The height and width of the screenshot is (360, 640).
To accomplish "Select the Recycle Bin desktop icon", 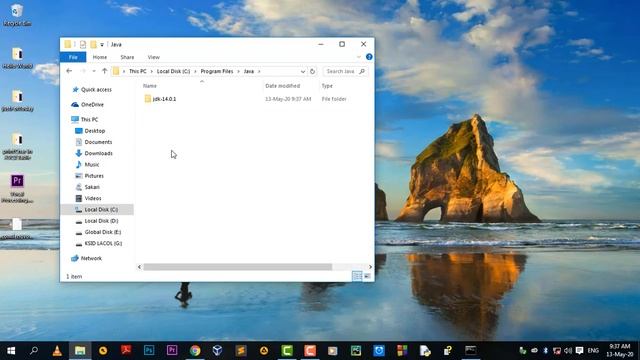I will pyautogui.click(x=17, y=15).
